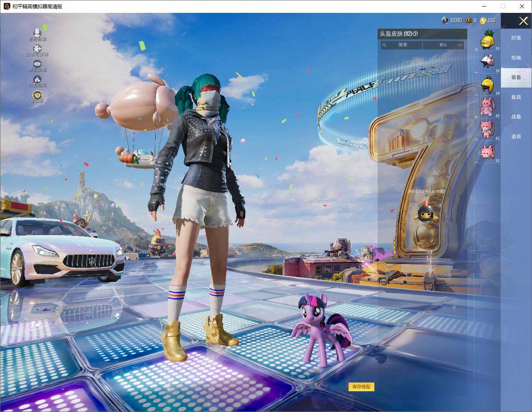Select the pink bunny backpack skin numbered 45

point(488,107)
